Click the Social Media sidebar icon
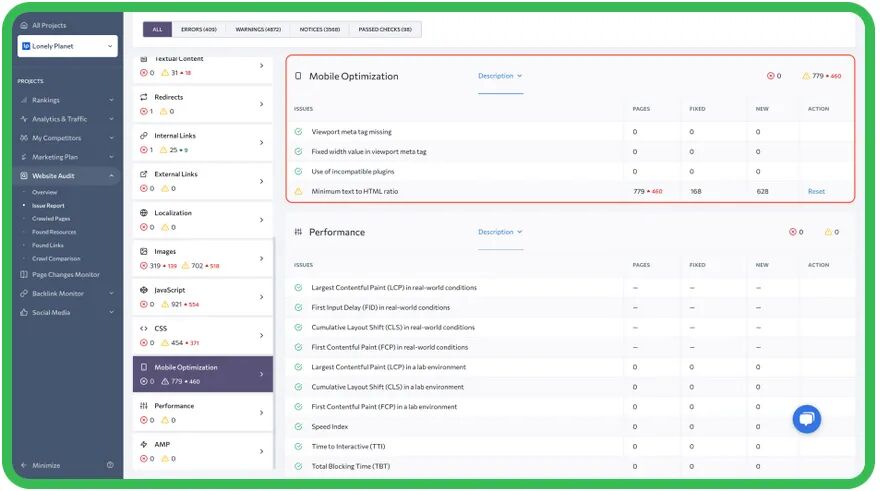Image resolution: width=880 pixels, height=491 pixels. [24, 313]
